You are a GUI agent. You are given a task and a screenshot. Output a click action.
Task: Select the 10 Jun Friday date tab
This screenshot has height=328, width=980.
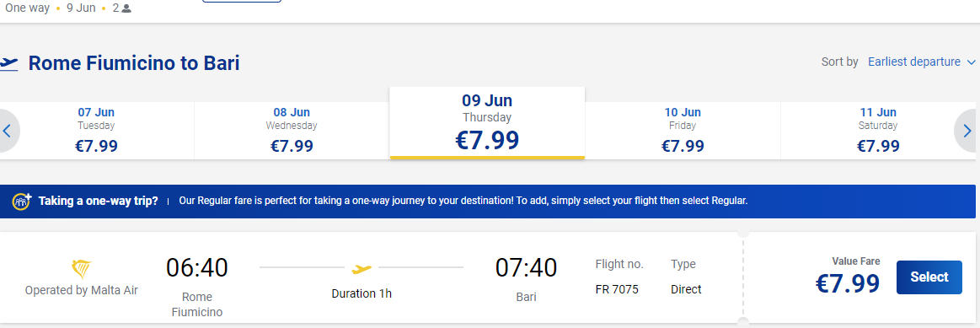(x=683, y=131)
